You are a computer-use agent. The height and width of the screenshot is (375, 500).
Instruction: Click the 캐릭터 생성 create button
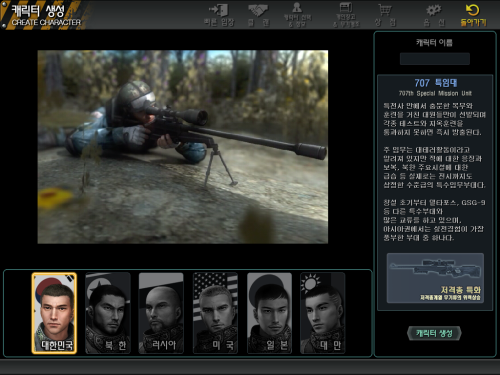[x=434, y=333]
